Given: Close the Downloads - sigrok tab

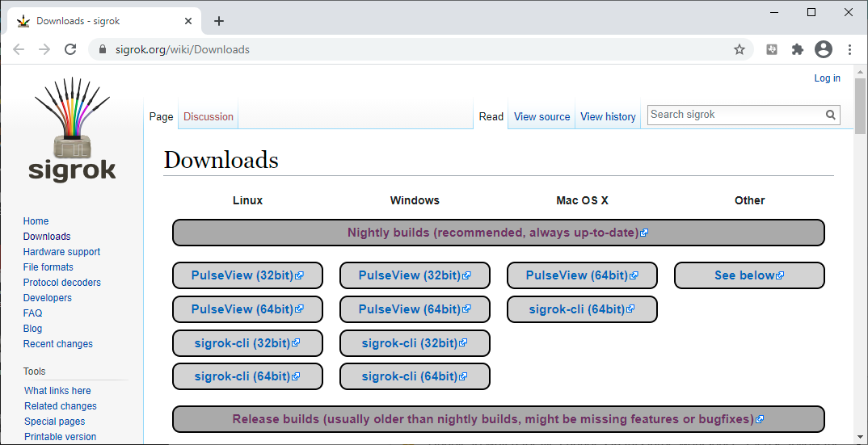Looking at the screenshot, I should coord(188,21).
